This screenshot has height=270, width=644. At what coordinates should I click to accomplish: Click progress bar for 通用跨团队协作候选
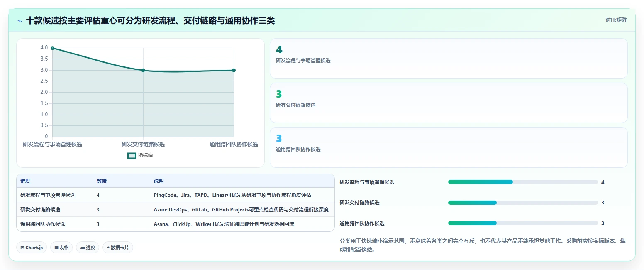click(523, 223)
